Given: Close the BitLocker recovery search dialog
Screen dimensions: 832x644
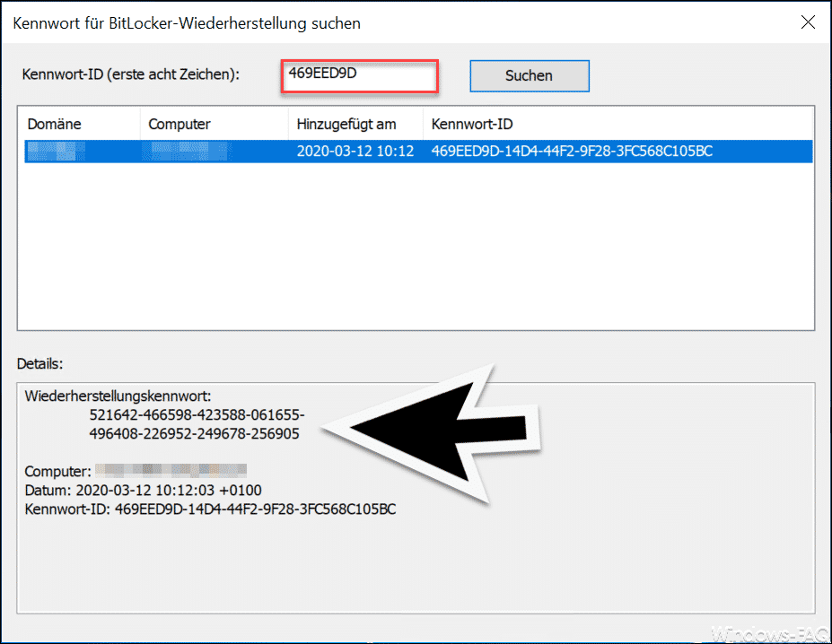Looking at the screenshot, I should (808, 22).
